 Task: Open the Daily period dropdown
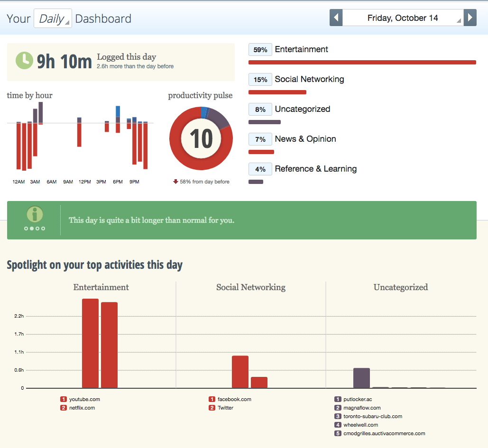tap(53, 18)
